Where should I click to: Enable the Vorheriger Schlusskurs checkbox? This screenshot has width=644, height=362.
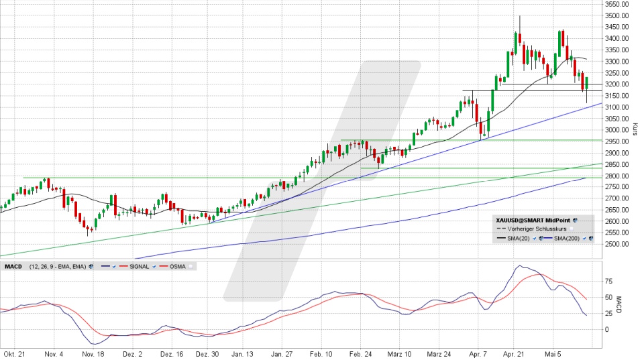pos(572,229)
